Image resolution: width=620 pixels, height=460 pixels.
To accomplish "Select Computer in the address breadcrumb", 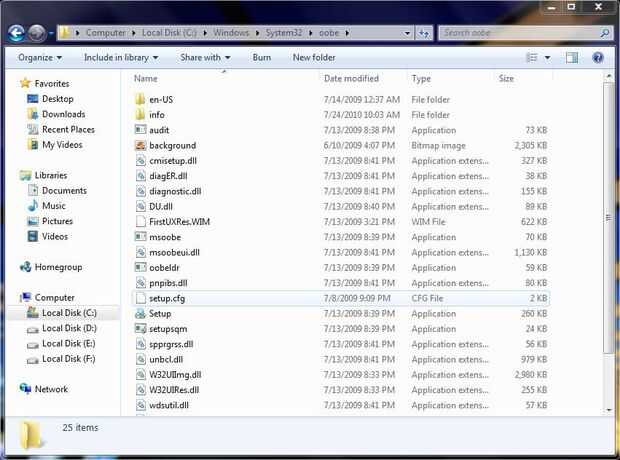I will pyautogui.click(x=106, y=33).
